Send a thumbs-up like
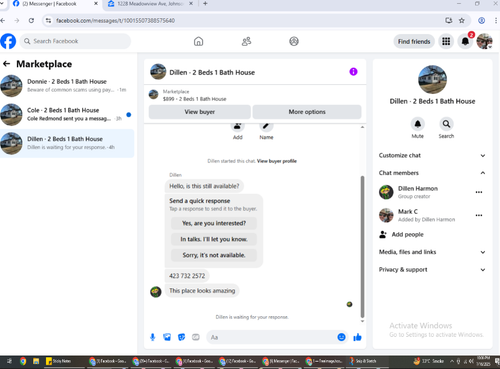Screen dimensions: 500x369 (357, 337)
